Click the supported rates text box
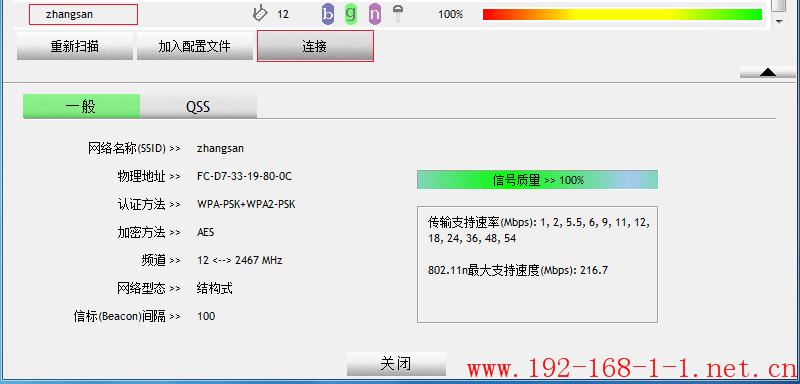The image size is (800, 384). (x=537, y=264)
